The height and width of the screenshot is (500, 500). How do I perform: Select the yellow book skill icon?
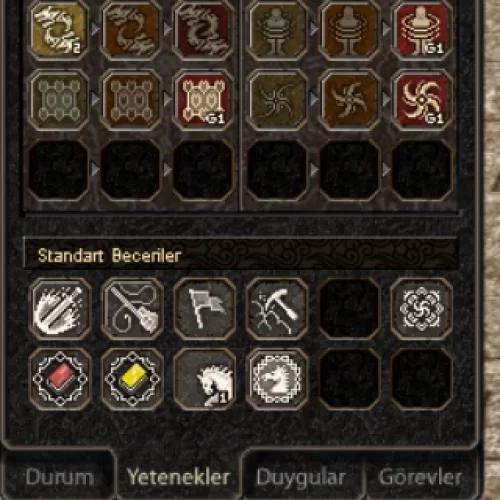[x=132, y=379]
